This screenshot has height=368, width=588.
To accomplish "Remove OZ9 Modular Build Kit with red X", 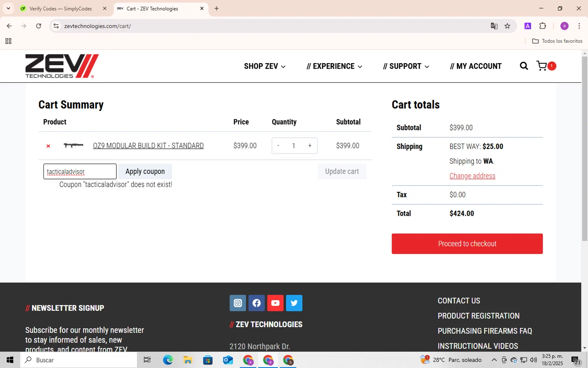I will click(x=48, y=146).
